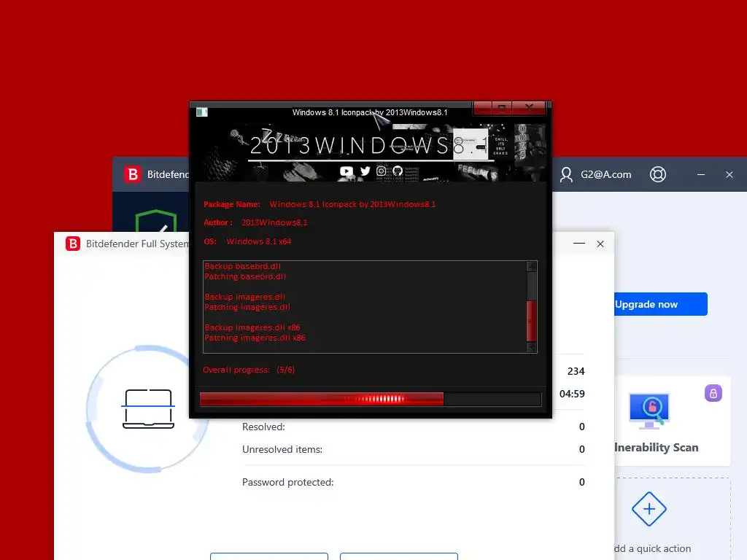Open the YouTube icon in the iconpack banner
Image resolution: width=747 pixels, height=560 pixels.
347,171
